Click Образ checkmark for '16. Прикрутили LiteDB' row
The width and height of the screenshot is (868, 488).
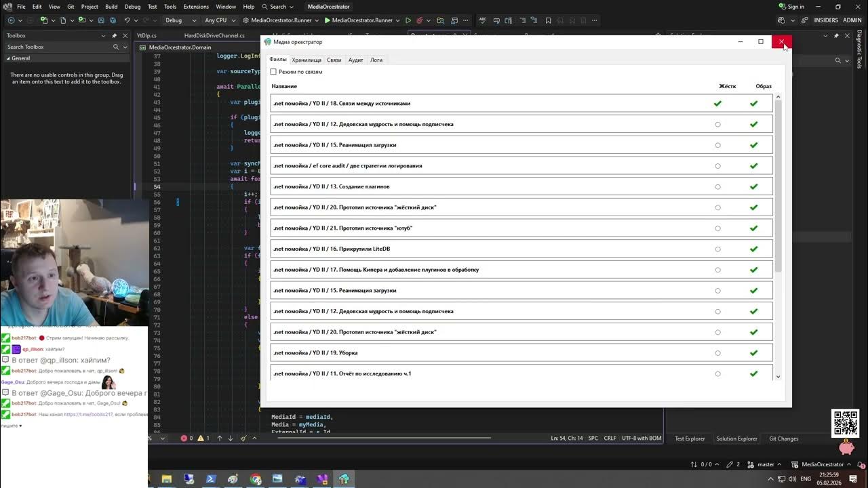tap(753, 249)
